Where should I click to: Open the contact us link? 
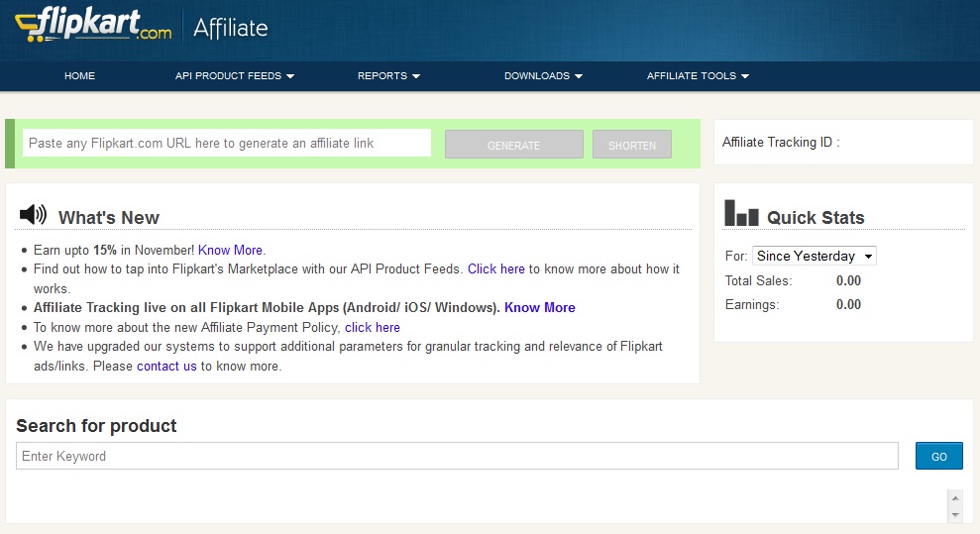pos(166,366)
